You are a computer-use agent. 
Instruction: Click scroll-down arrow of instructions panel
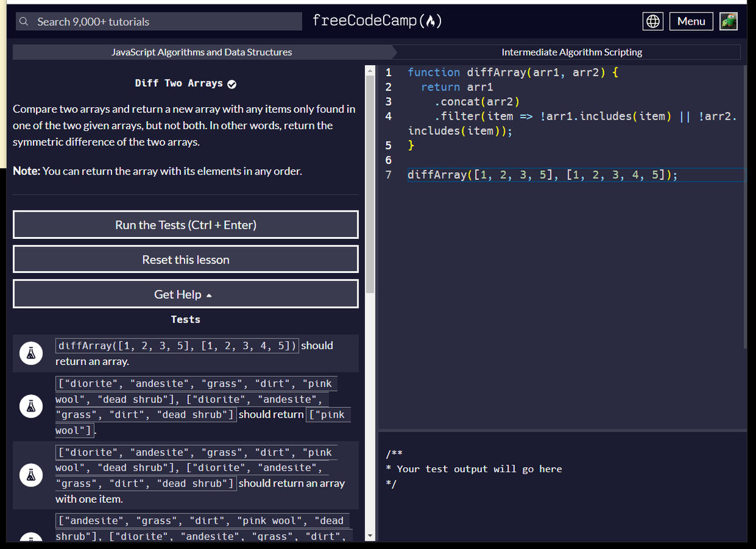tap(370, 536)
